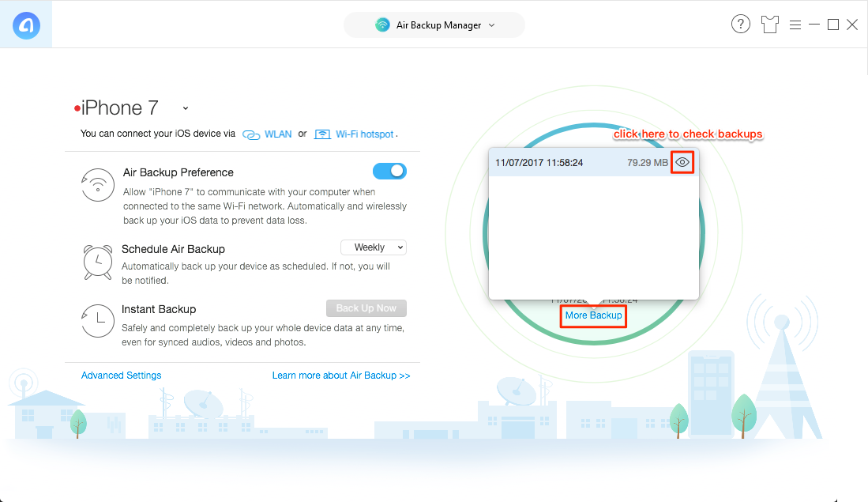Maximize the window
Image resolution: width=868 pixels, height=502 pixels.
tap(833, 25)
